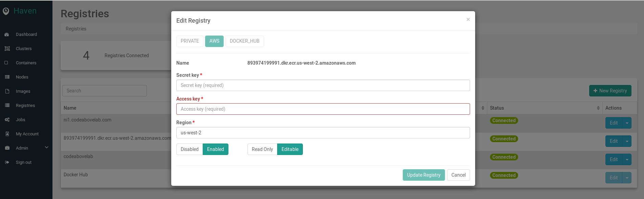Open dropdown arrow beside codeabovelab Edit button
The height and width of the screenshot is (199, 644).
tap(627, 159)
